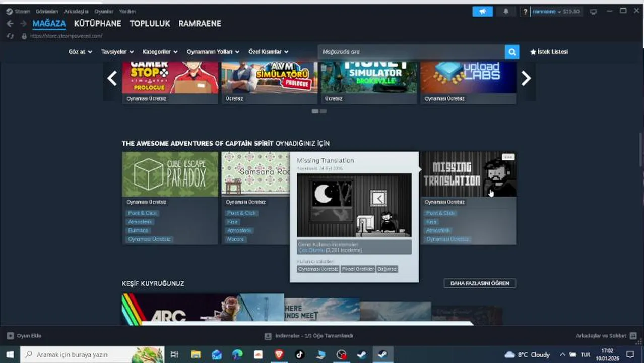
Task: Open the upload LABS game thumbnail
Action: [x=468, y=78]
